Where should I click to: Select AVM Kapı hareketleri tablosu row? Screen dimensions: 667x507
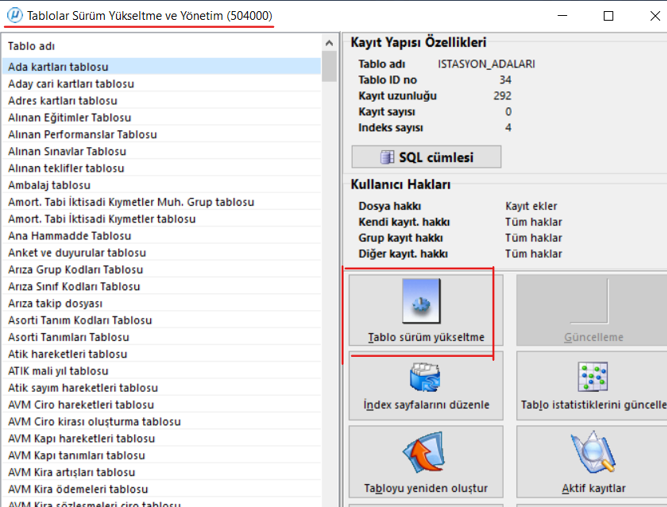click(x=162, y=439)
